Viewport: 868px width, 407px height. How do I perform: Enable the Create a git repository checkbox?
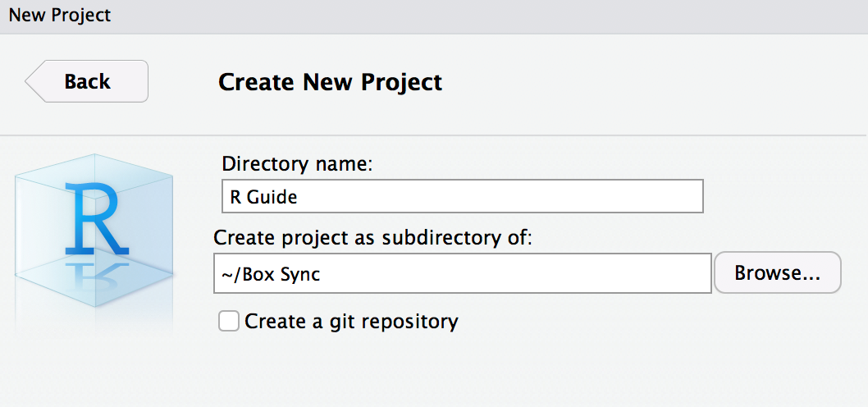coord(229,321)
